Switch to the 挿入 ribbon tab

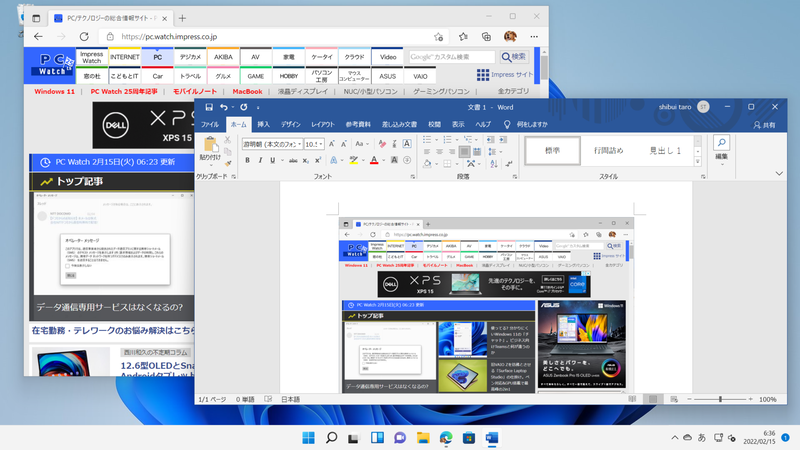coord(263,124)
